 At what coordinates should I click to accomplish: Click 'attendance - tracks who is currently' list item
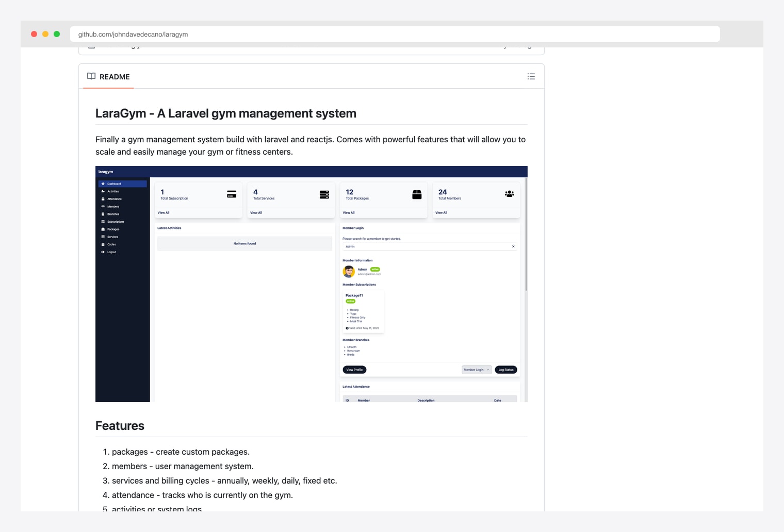[202, 495]
